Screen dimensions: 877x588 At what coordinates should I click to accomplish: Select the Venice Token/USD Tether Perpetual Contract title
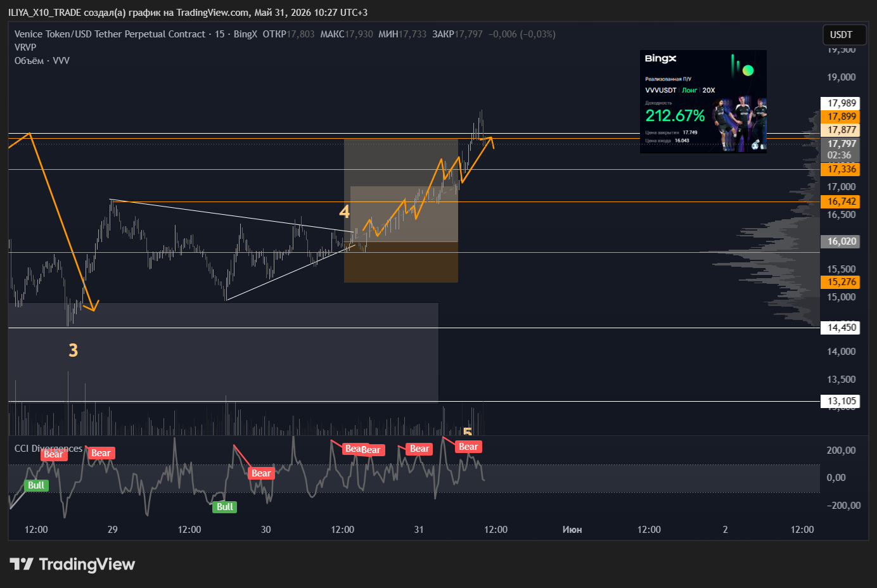click(110, 34)
